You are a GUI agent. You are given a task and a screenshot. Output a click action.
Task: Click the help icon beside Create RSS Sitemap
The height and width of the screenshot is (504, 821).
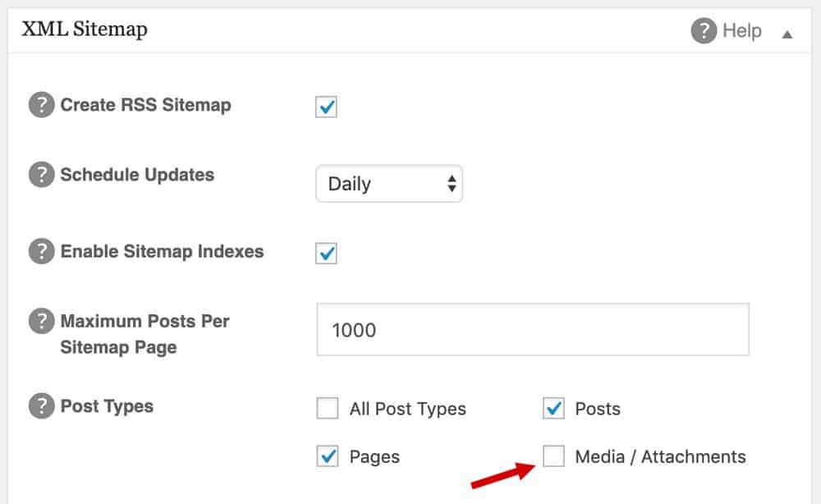point(42,106)
